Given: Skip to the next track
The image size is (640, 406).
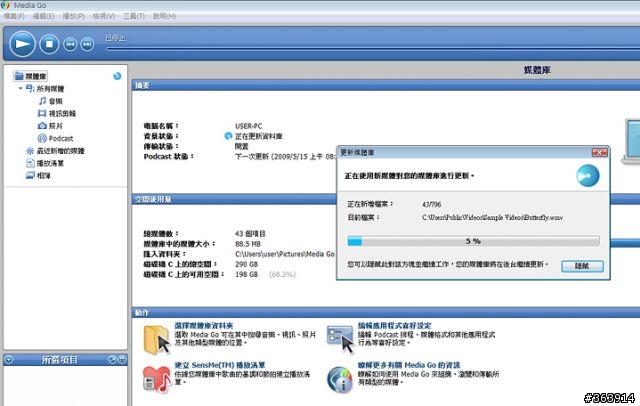Looking at the screenshot, I should click(87, 44).
